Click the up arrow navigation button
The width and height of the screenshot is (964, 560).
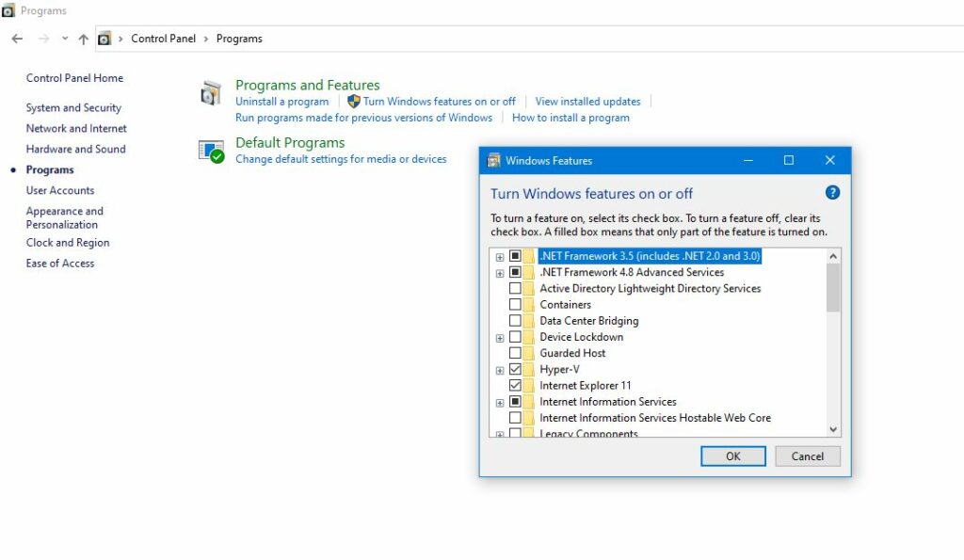pyautogui.click(x=83, y=39)
